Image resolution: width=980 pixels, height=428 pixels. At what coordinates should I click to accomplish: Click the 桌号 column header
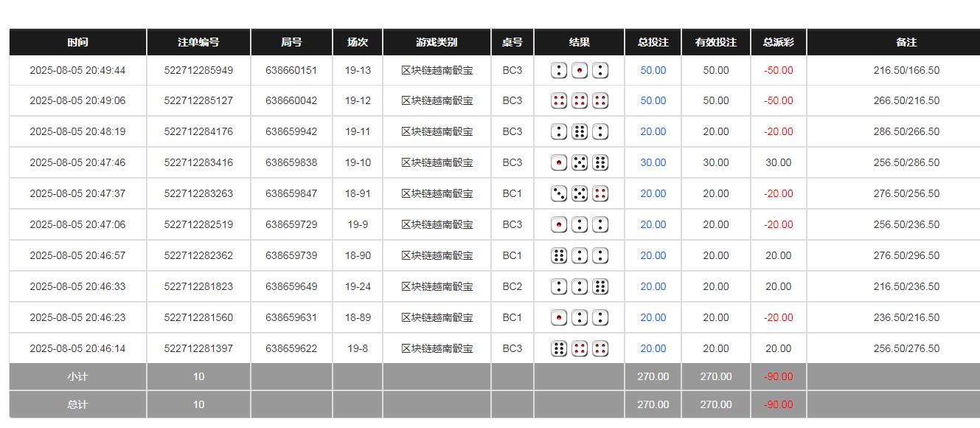click(512, 42)
